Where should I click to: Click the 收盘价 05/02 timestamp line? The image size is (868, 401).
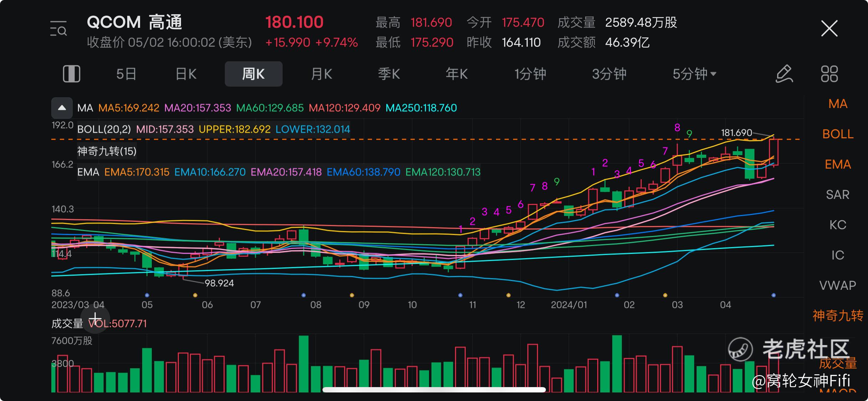(x=170, y=42)
